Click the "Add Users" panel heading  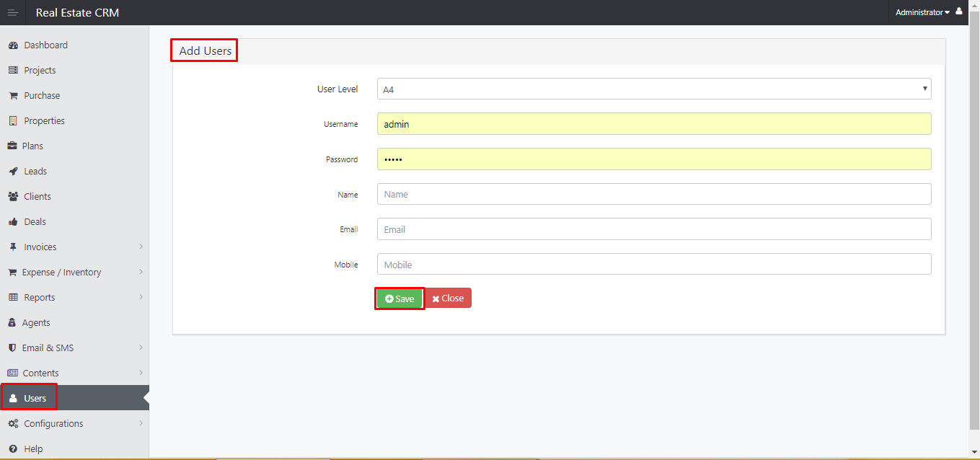206,50
